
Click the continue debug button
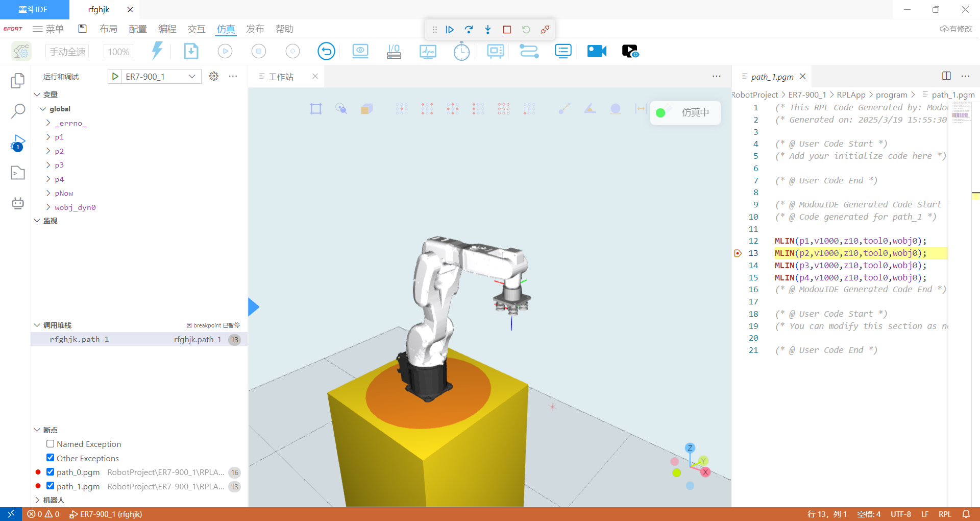coord(450,30)
